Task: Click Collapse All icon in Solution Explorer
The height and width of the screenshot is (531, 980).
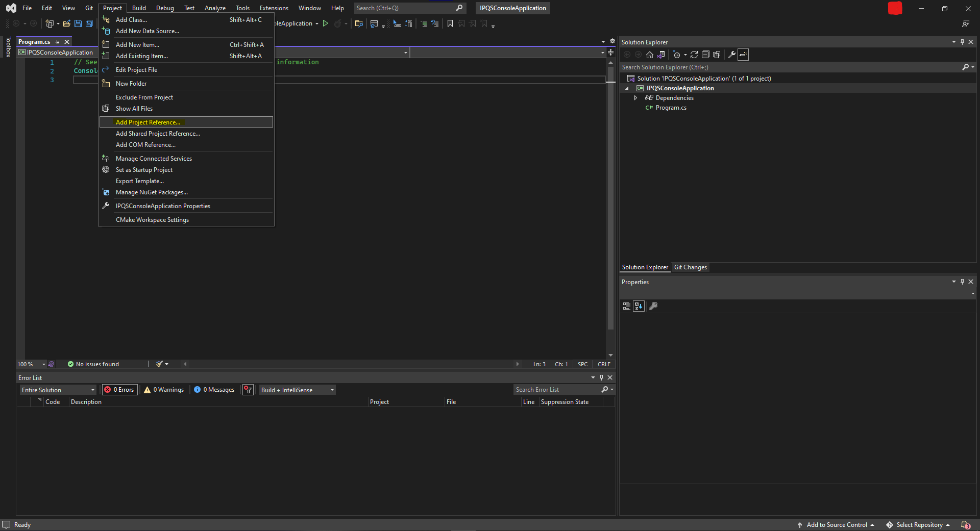Action: [x=705, y=55]
